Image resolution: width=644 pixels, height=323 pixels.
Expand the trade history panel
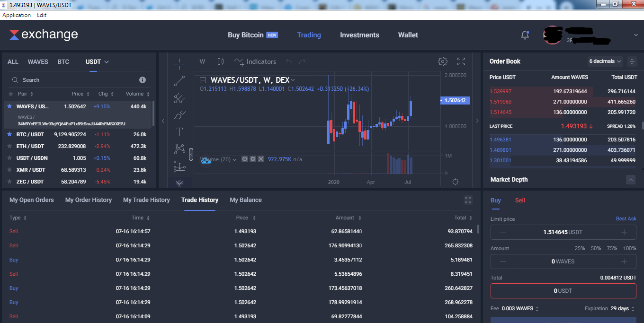468,200
